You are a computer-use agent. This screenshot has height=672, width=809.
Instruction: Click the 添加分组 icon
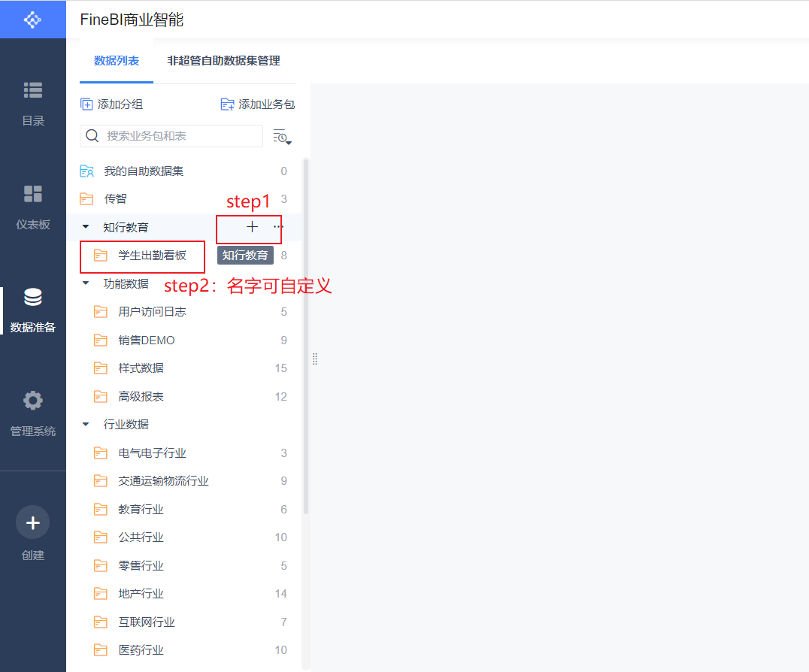pyautogui.click(x=86, y=104)
